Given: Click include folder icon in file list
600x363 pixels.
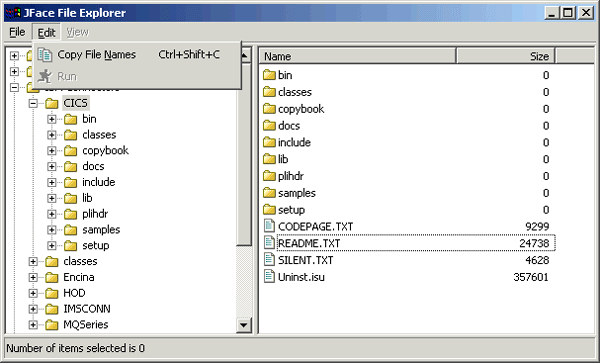Looking at the screenshot, I should click(x=269, y=142).
